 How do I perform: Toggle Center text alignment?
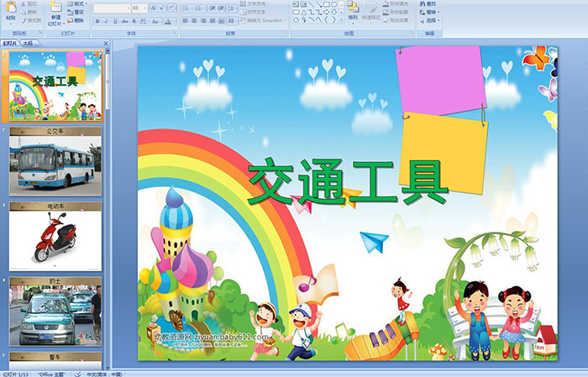pyautogui.click(x=194, y=21)
